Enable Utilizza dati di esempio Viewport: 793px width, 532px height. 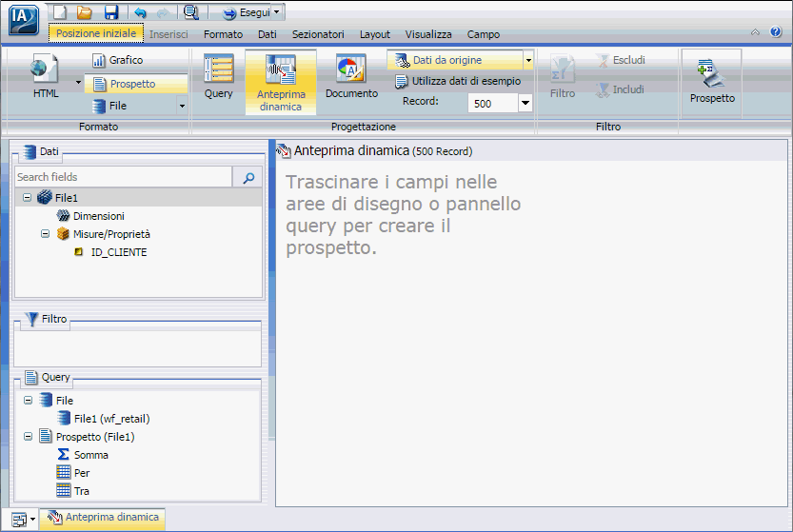pos(458,81)
